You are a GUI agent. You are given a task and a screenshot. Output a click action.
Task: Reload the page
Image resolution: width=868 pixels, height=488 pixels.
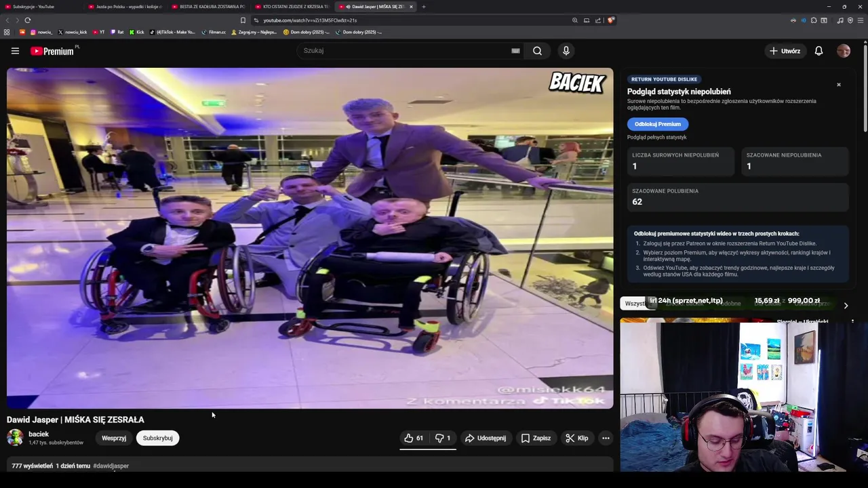coord(28,20)
